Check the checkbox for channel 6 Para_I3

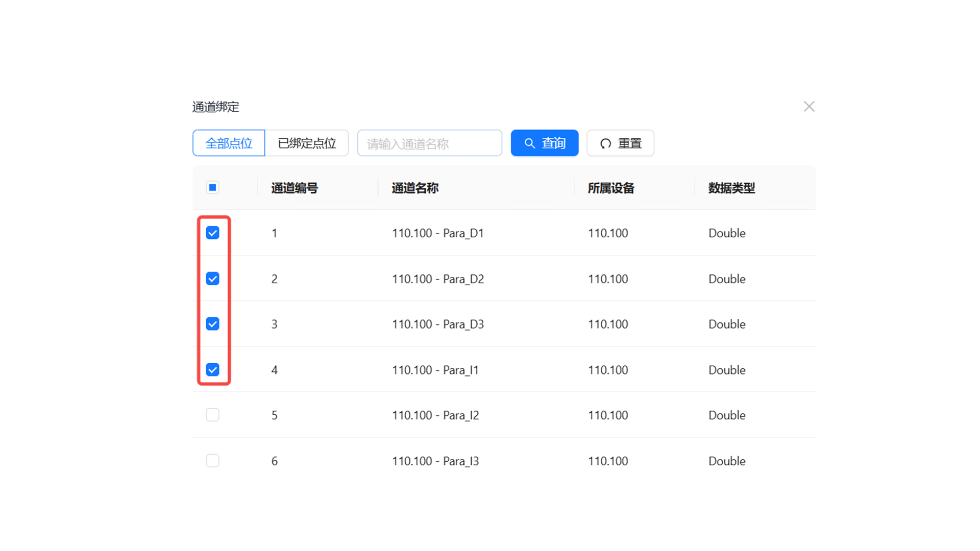[x=212, y=461]
